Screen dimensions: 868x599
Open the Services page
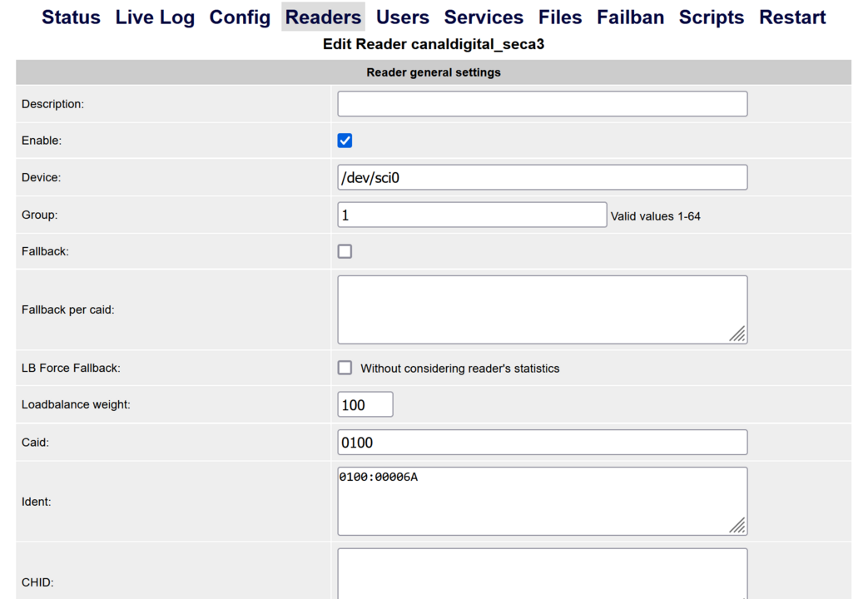tap(484, 17)
